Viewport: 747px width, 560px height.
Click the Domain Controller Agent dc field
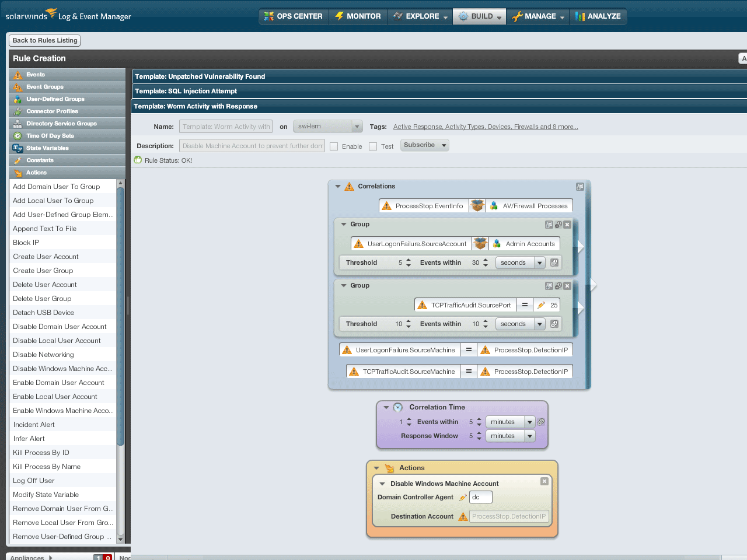pos(481,497)
